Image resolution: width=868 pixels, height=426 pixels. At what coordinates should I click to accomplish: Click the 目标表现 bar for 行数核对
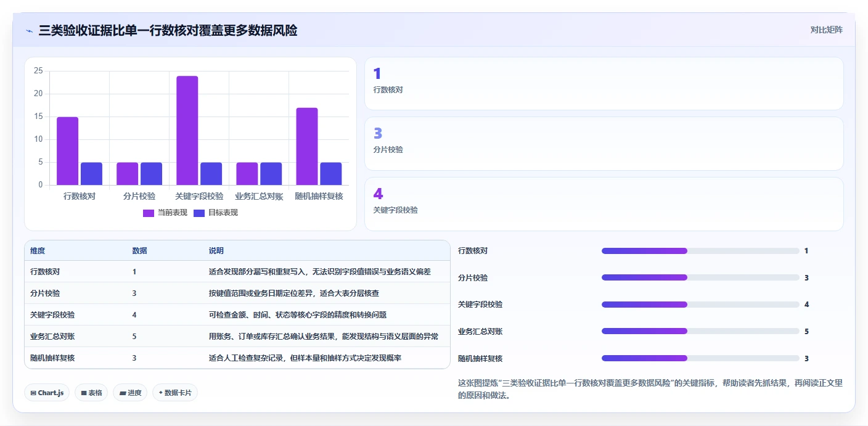91,174
